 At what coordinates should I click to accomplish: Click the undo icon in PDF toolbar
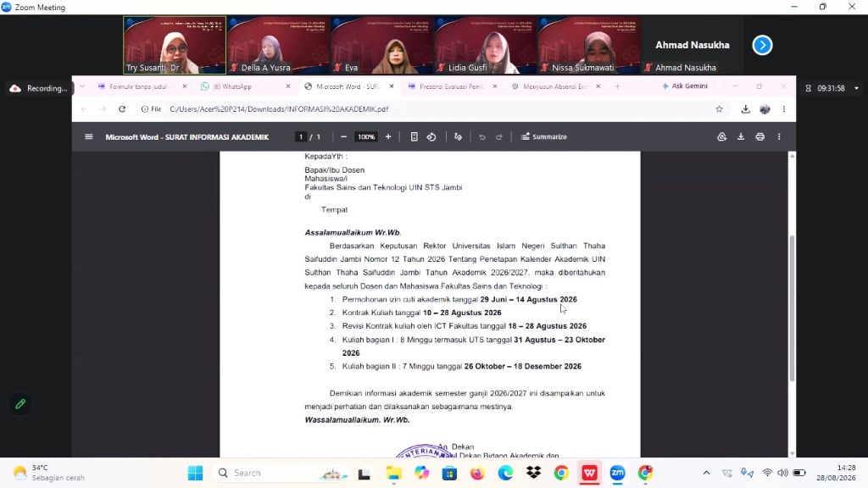(482, 136)
